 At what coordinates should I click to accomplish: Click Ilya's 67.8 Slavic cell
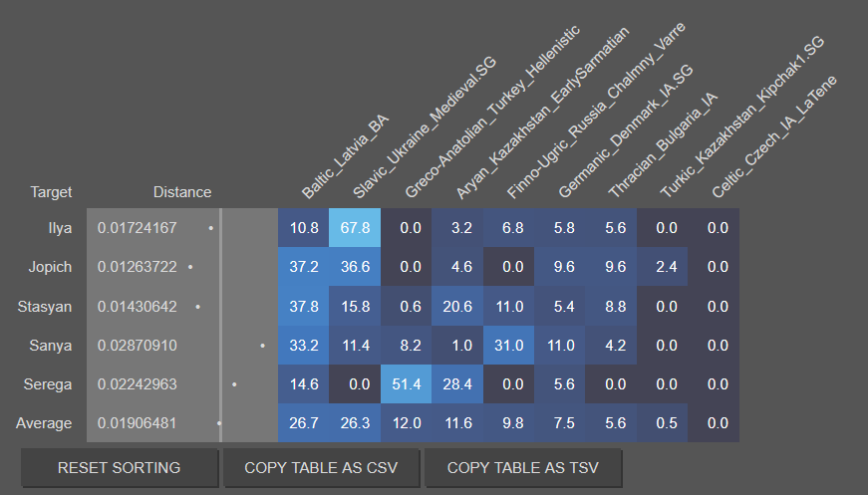point(355,228)
